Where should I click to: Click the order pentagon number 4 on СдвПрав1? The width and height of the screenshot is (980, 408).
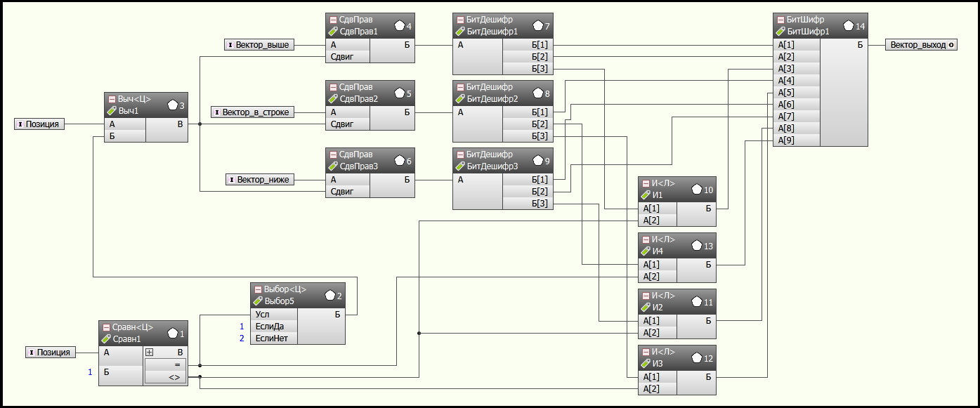(400, 25)
